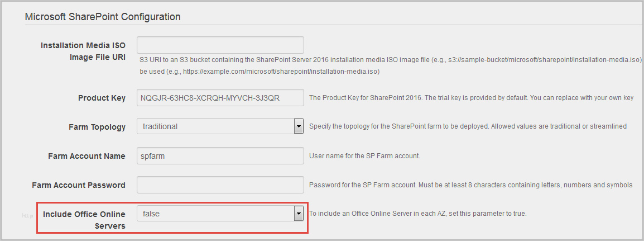Click the Microsoft SharePoint Configuration section heading

103,17
